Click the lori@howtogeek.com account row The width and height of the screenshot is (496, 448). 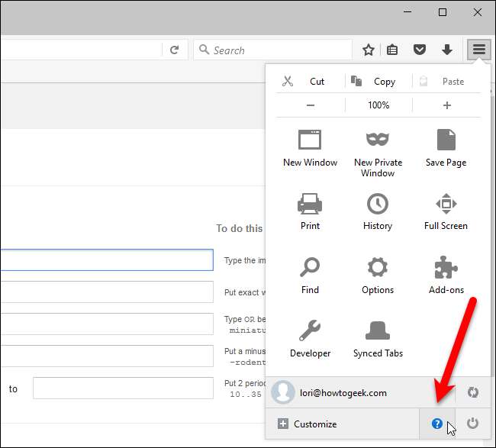coord(360,392)
